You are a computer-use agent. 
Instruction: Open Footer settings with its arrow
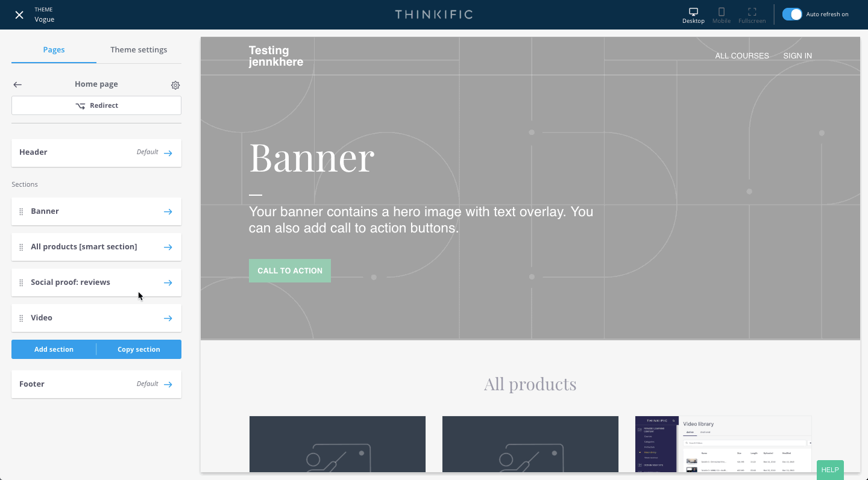[168, 384]
